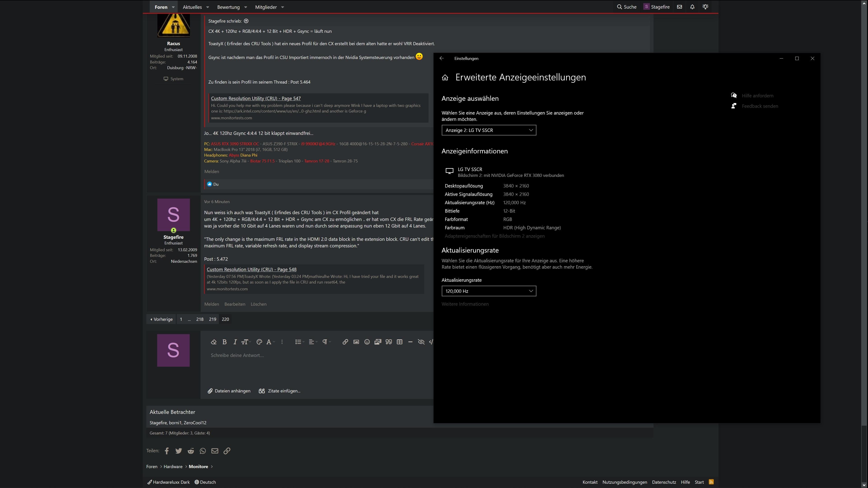Open the font family dropdown in editor
The image size is (868, 488).
(x=271, y=342)
